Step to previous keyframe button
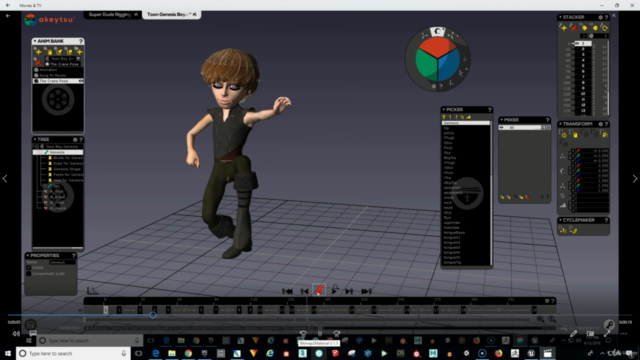The height and width of the screenshot is (360, 640). coord(304,291)
